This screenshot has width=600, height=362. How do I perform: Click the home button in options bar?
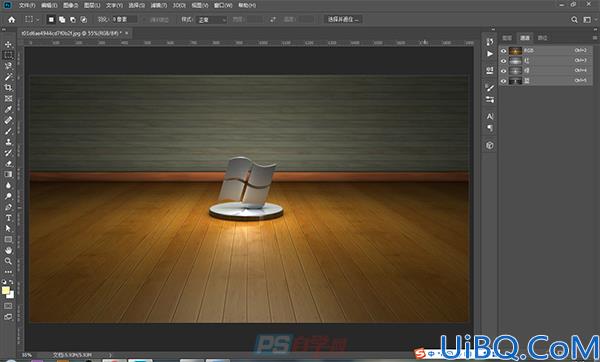point(12,20)
